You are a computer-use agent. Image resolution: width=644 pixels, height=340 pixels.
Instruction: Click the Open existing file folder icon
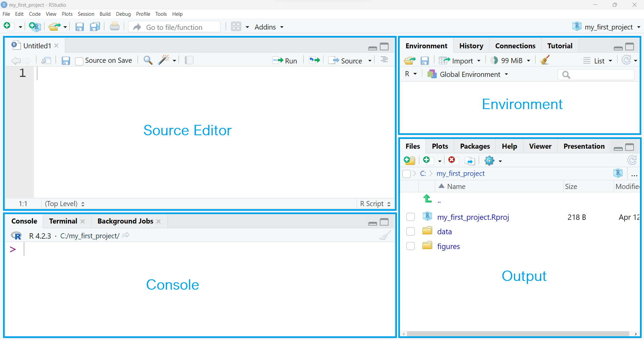click(x=54, y=27)
